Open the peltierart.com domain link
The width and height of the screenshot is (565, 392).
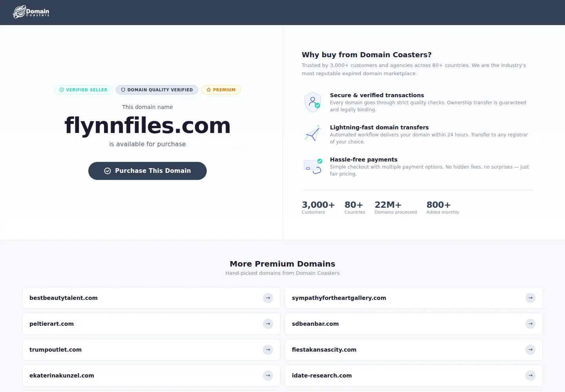point(151,324)
